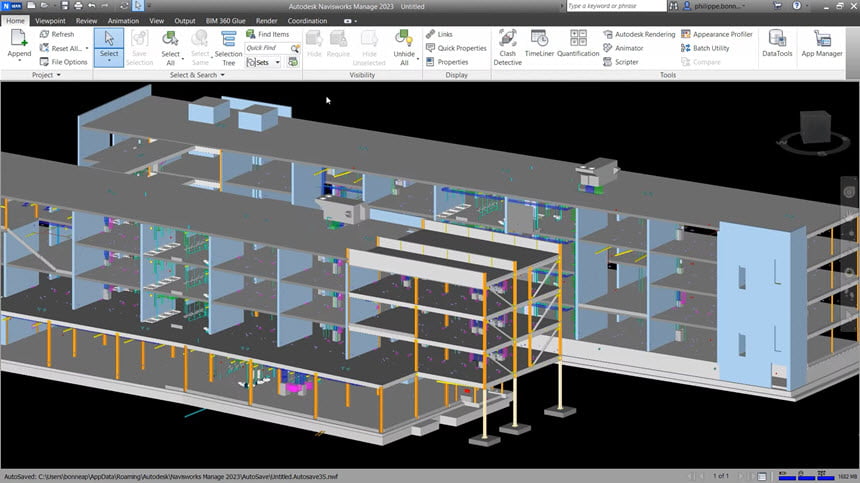Click the Hide item icon
The image size is (860, 483).
tap(314, 39)
